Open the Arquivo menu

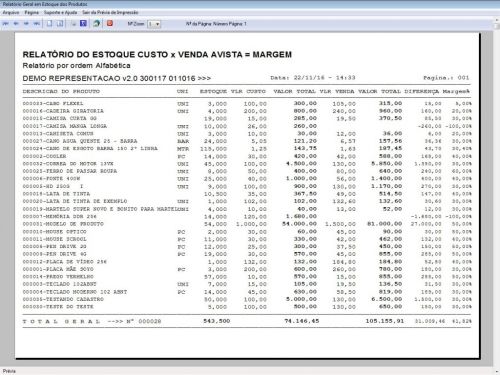[x=11, y=12]
